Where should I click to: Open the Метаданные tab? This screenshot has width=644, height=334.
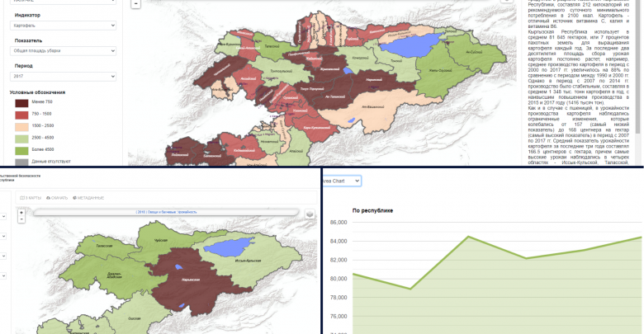click(x=88, y=198)
